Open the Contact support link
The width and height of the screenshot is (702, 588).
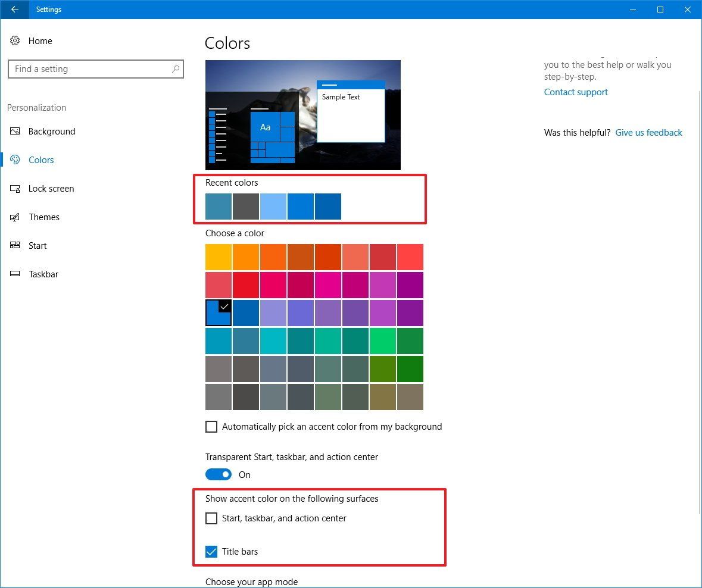pos(575,92)
